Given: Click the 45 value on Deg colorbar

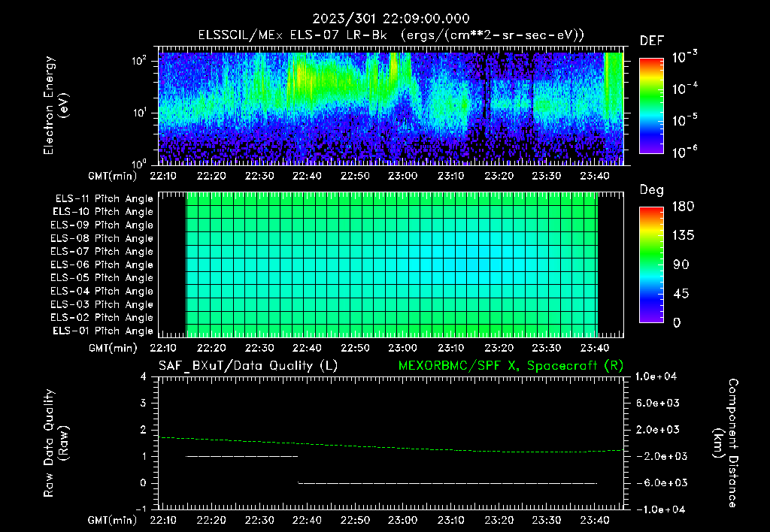Looking at the screenshot, I should (681, 294).
